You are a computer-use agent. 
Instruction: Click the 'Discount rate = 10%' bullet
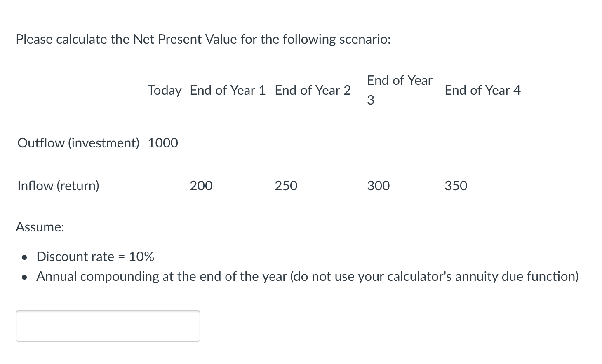pyautogui.click(x=95, y=256)
